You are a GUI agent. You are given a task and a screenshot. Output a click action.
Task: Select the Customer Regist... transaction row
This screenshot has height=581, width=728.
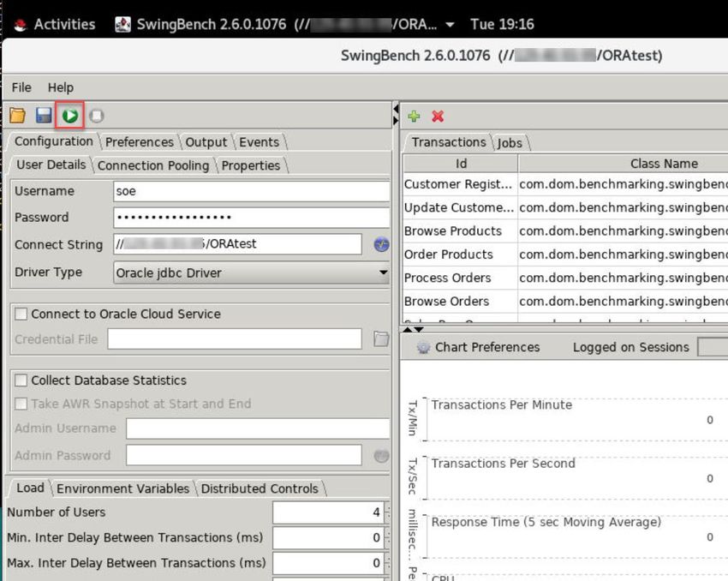coord(565,184)
